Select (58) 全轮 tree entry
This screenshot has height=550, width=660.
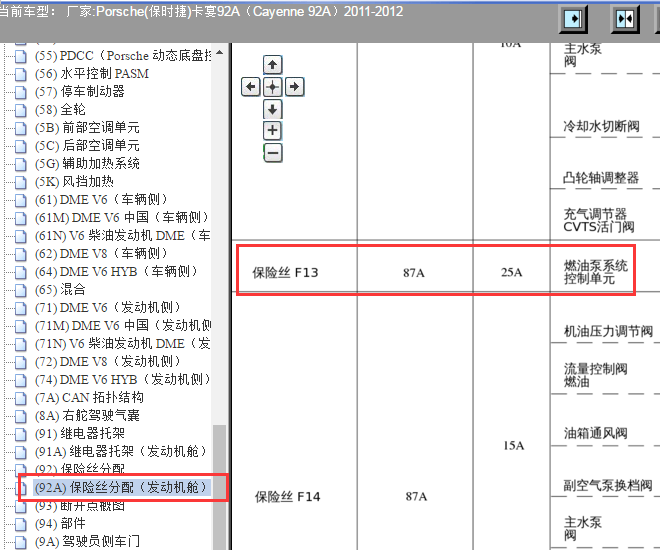click(60, 109)
